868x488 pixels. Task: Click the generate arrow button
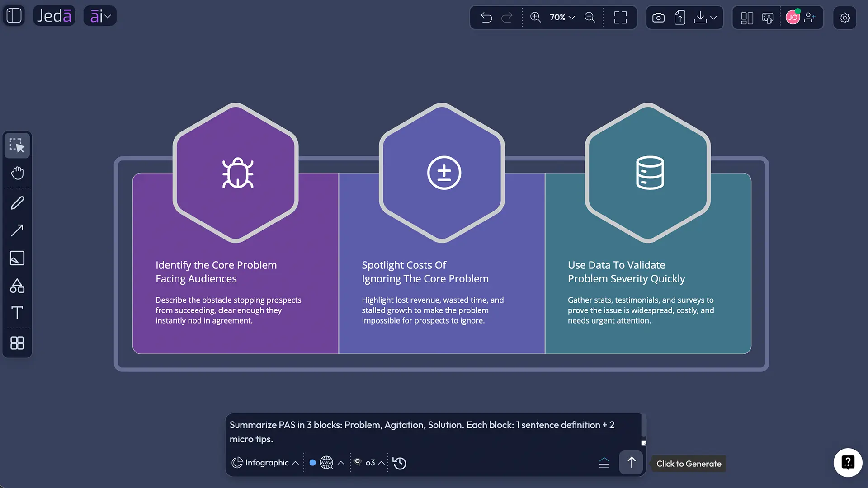click(631, 462)
